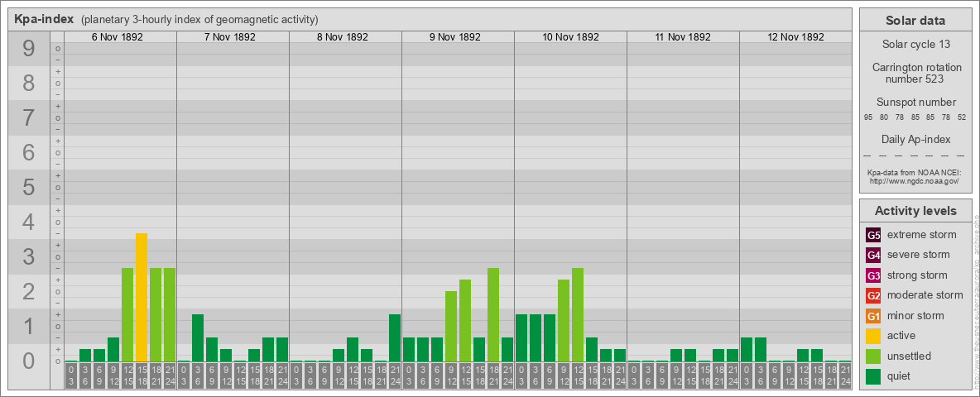Click the 10 Nov 12-15 unsettled bar
980x397 pixels.
[578, 315]
